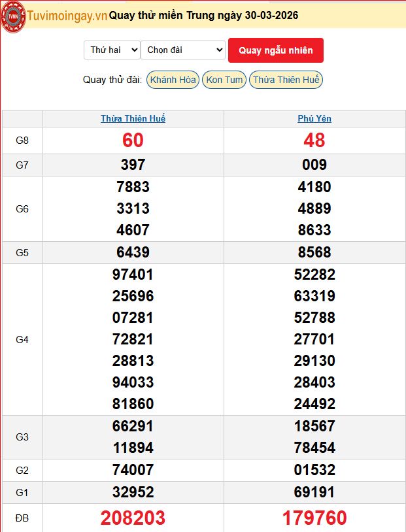Click the G7 result 397
This screenshot has width=406, height=532.
(133, 165)
